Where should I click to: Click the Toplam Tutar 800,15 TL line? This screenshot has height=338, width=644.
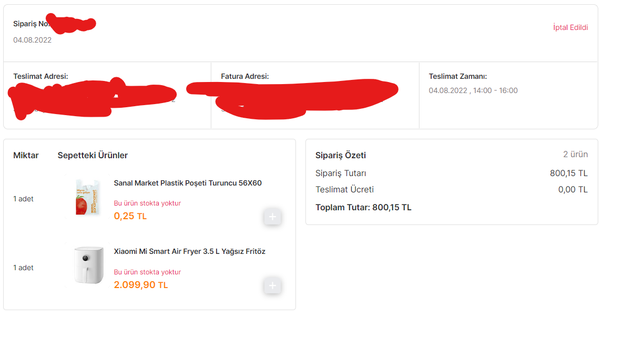[x=363, y=207]
